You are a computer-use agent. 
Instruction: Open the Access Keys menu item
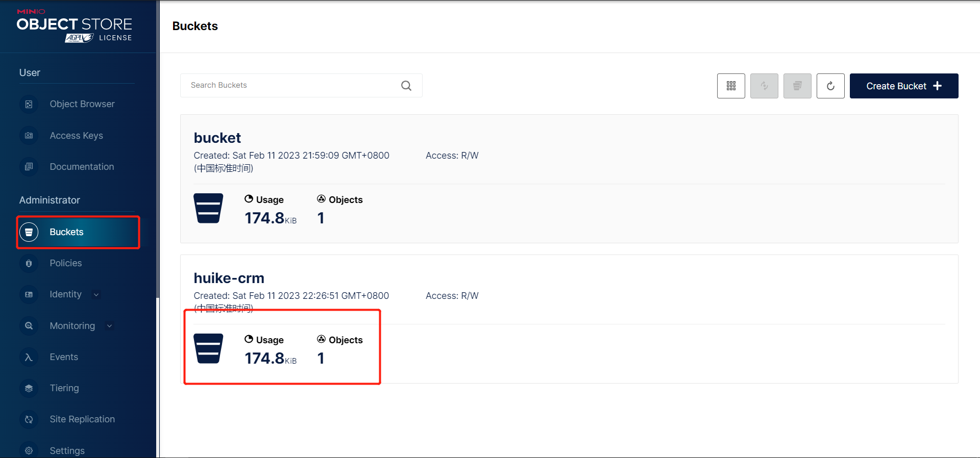tap(78, 136)
